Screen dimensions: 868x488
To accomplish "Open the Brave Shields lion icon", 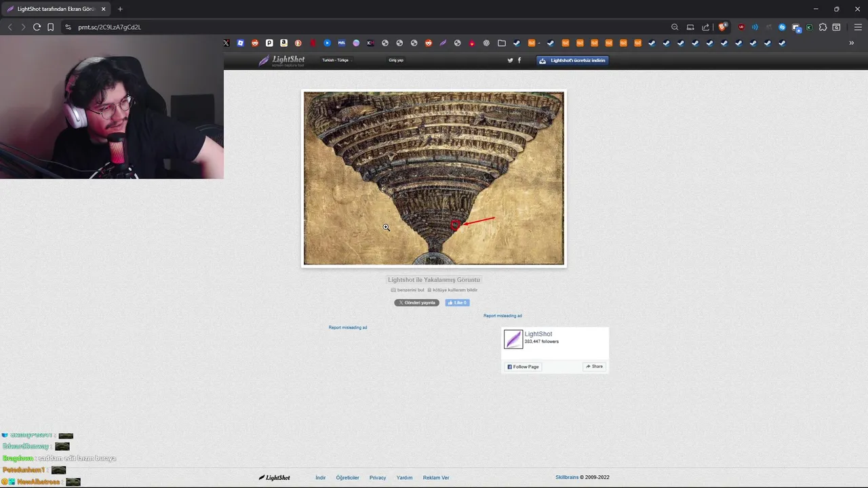I will (x=722, y=27).
